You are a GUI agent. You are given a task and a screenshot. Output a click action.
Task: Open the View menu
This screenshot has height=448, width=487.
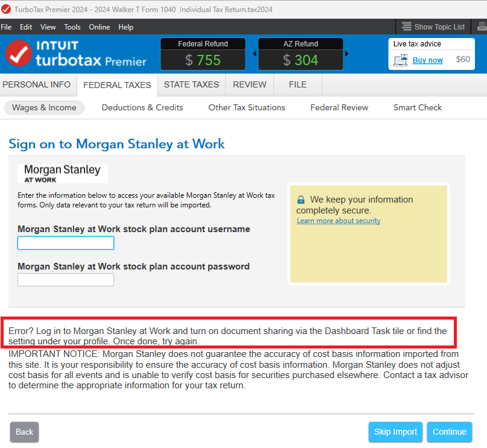click(x=48, y=27)
